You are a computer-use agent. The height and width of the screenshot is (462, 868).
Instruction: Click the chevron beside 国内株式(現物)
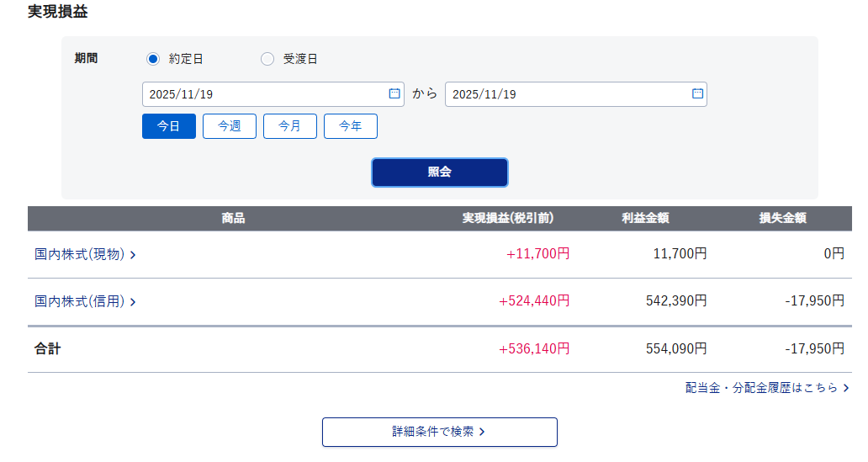pyautogui.click(x=133, y=254)
